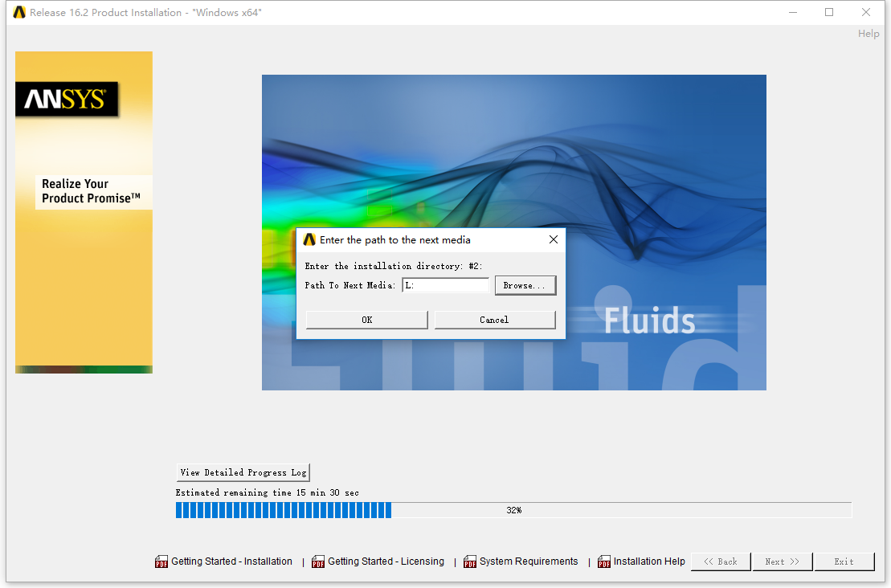Click the Estimated remaining time text
891x588 pixels.
(x=267, y=492)
